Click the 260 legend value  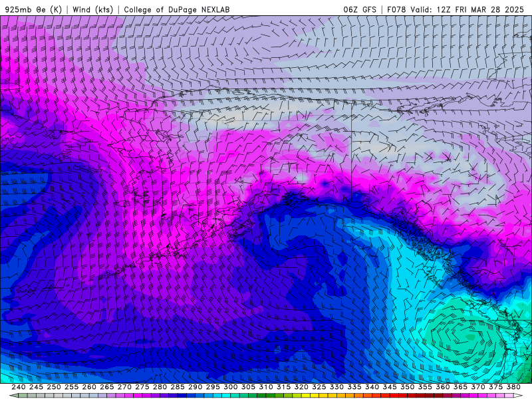[x=89, y=387]
